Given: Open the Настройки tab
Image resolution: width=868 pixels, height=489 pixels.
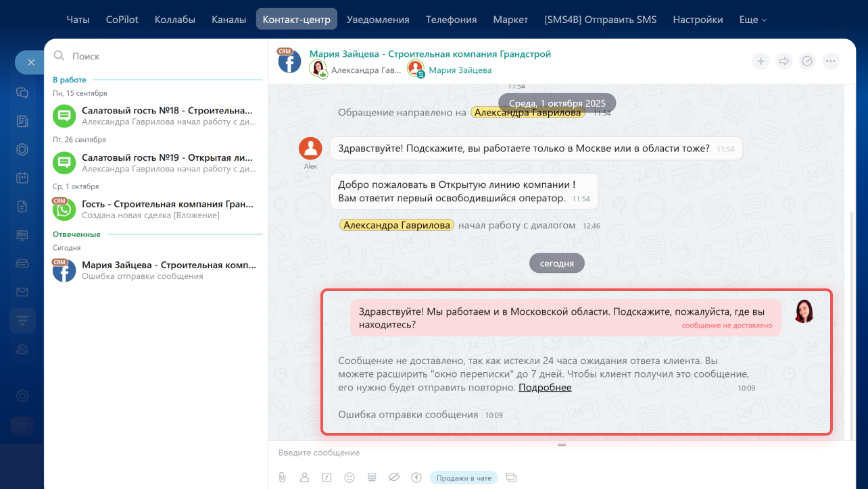Looking at the screenshot, I should (698, 20).
